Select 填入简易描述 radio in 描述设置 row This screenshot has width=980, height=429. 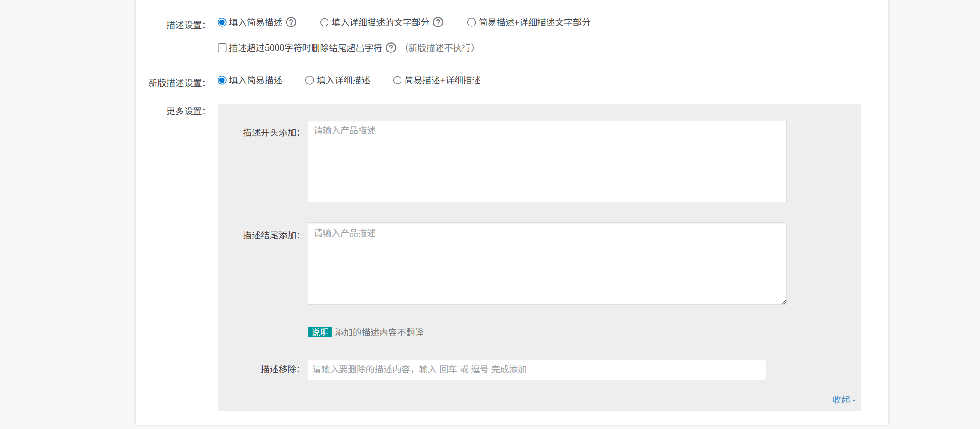tap(222, 22)
